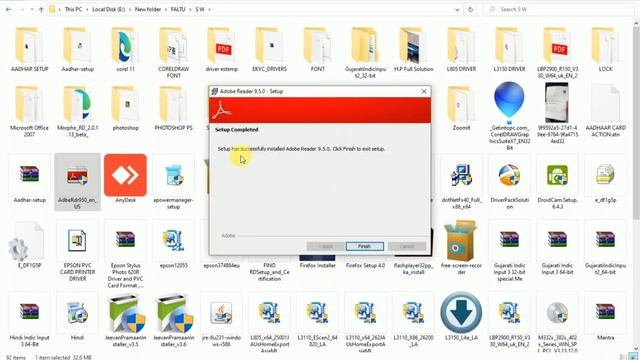Viewport: 640px width, 360px height.
Task: Select the Epson Stylus Photo 620R archive
Action: [125, 254]
